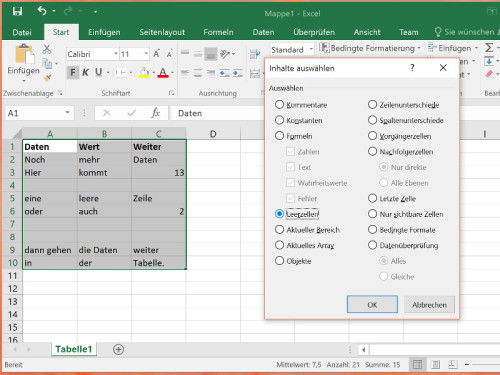Select the Nur sichtbare Zellen option
The width and height of the screenshot is (500, 375).
point(372,214)
